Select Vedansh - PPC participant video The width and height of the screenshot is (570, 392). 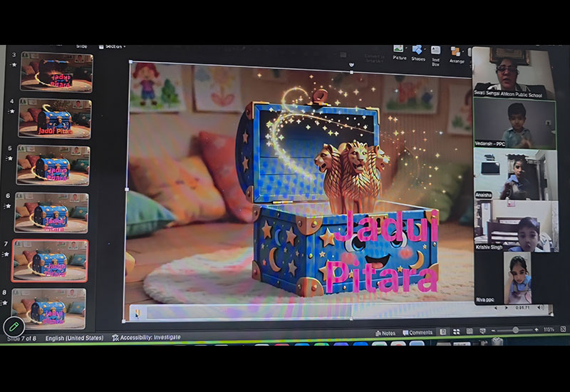tap(514, 124)
